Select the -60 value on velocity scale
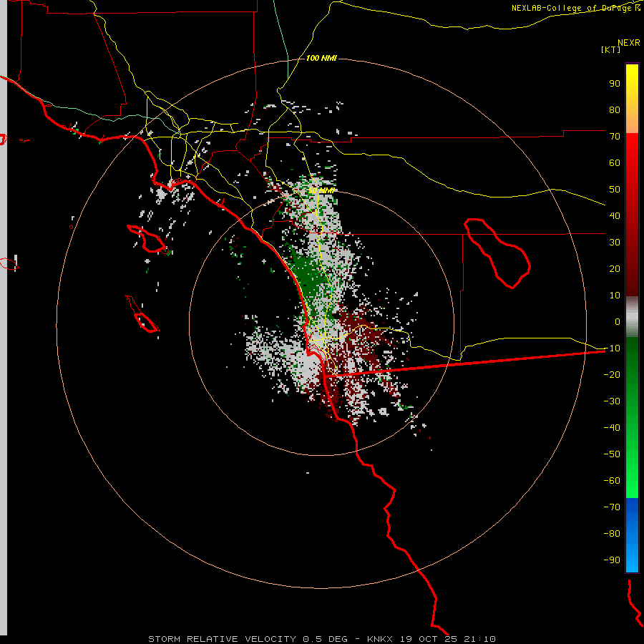The width and height of the screenshot is (644, 644). [x=612, y=481]
